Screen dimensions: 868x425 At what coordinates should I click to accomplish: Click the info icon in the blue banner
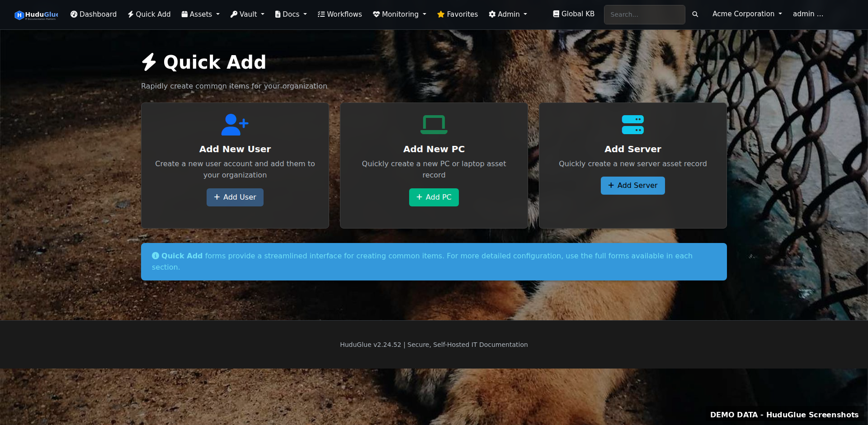coord(156,256)
